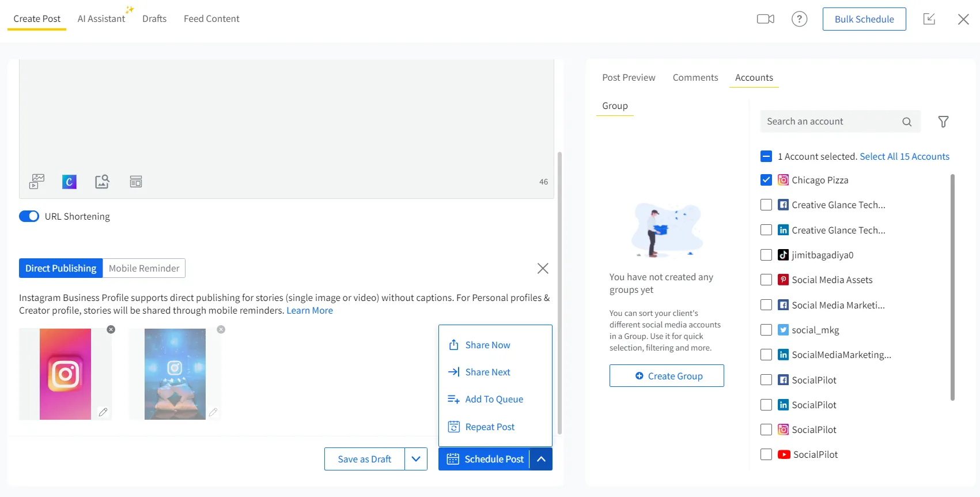Click the Search an account field

[x=830, y=122]
